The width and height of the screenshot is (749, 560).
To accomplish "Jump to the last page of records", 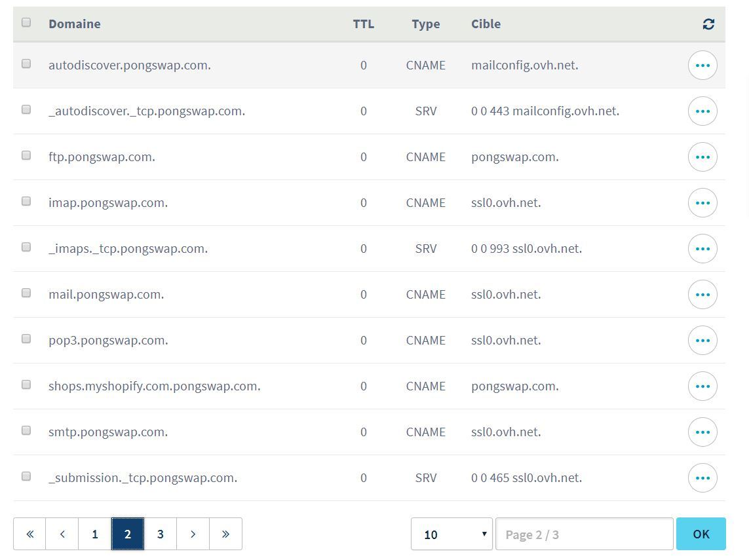I will tap(225, 534).
